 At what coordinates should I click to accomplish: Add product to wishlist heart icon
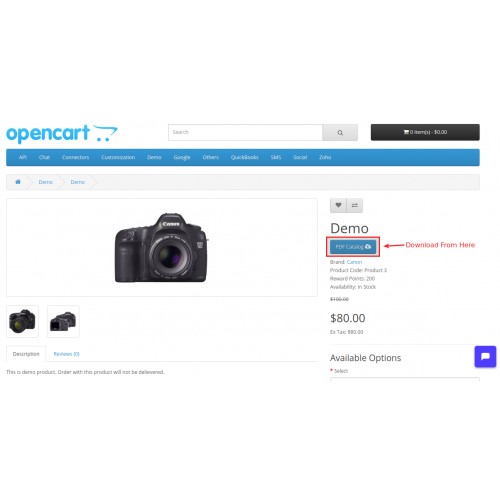338,205
